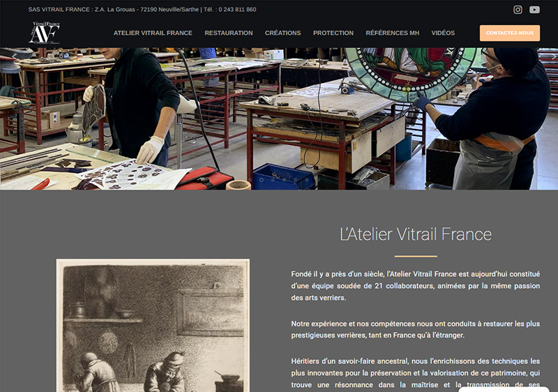Click paragraph starting with Fondé il y a

click(x=416, y=286)
